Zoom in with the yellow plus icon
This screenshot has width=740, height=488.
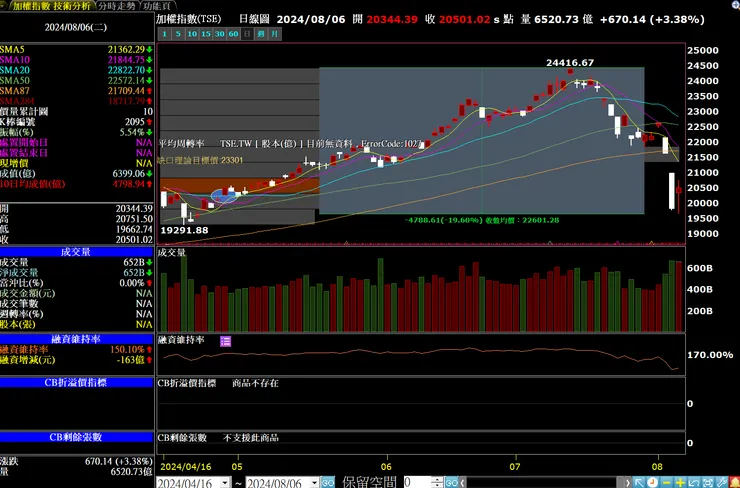(x=680, y=482)
